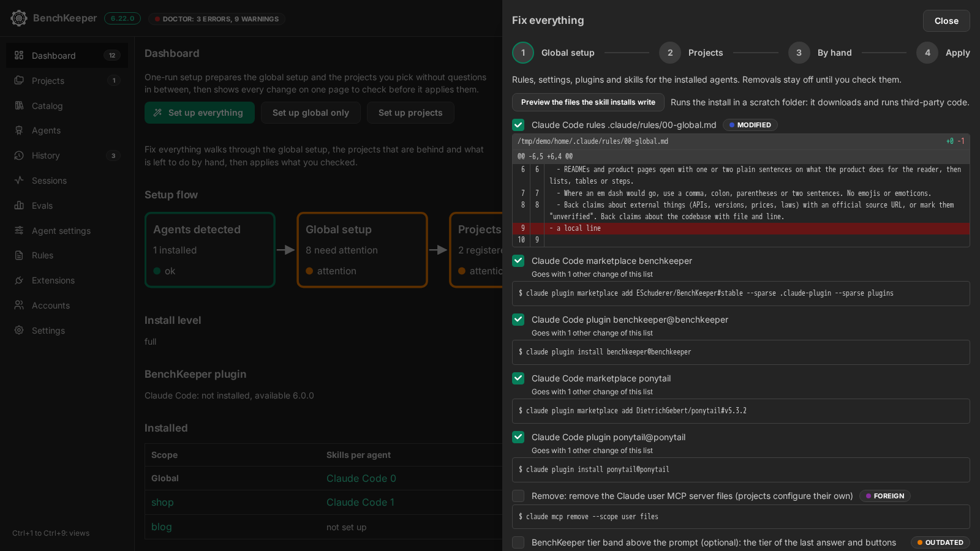Click the Set up everything button
The height and width of the screenshot is (551, 980).
[x=200, y=113]
